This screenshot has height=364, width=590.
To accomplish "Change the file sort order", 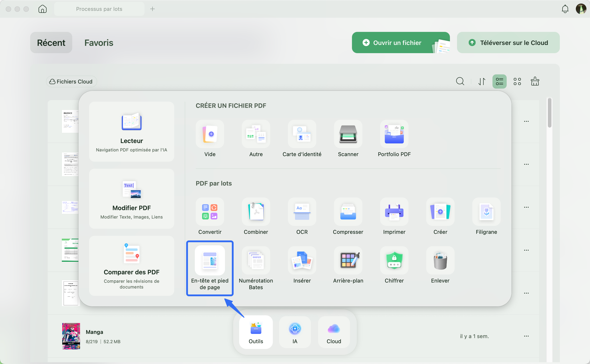I will (x=482, y=81).
